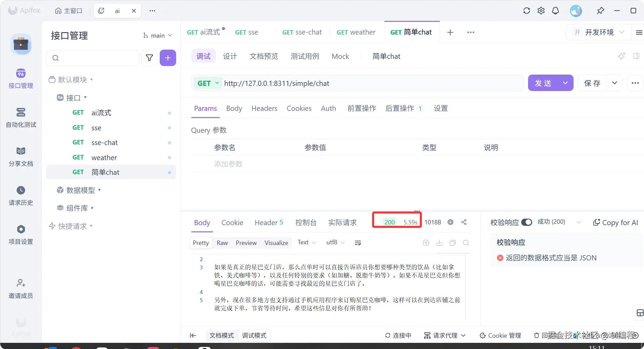
Task: Click the pin window icon
Action: pyautogui.click(x=600, y=11)
